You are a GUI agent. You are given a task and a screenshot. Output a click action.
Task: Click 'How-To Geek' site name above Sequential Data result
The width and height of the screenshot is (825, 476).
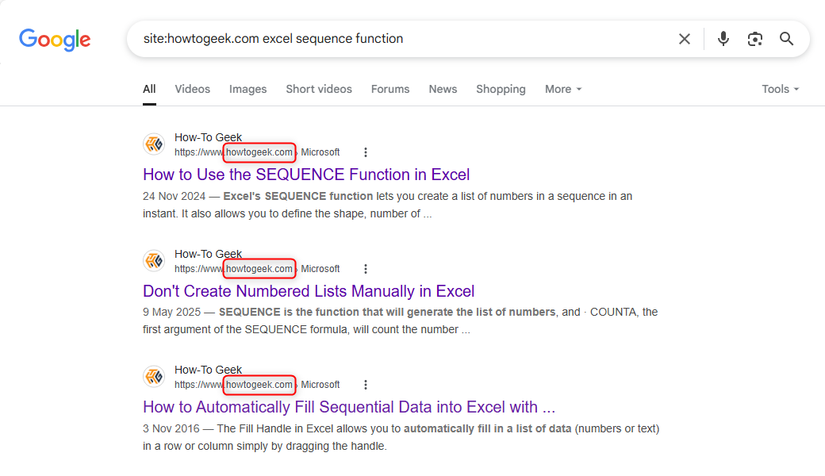pos(208,370)
